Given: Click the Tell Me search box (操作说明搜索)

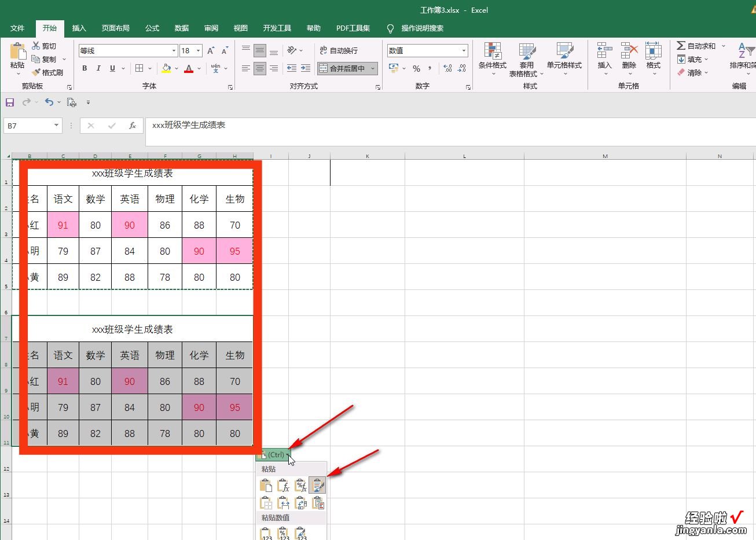Looking at the screenshot, I should (x=423, y=28).
